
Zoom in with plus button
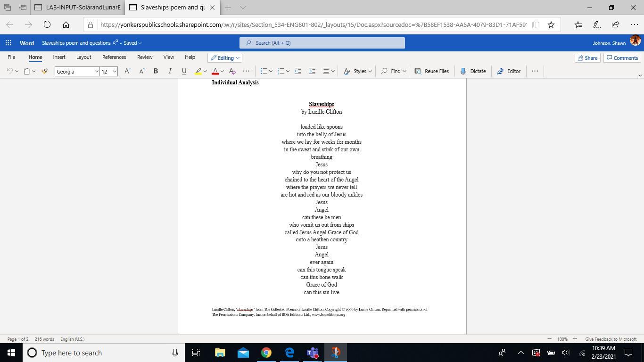click(x=575, y=339)
